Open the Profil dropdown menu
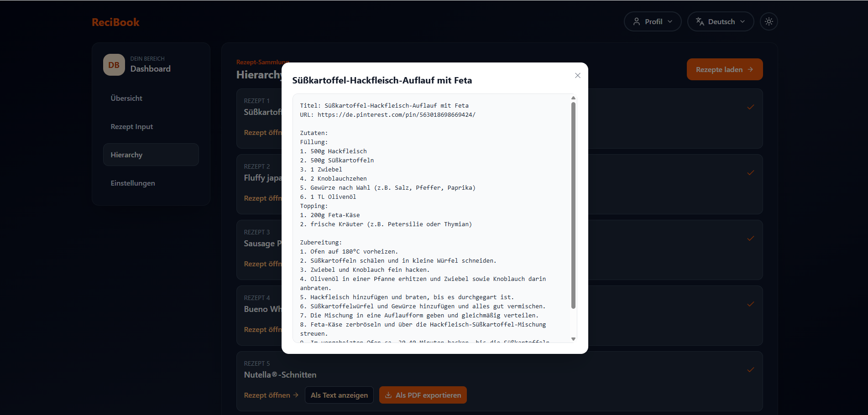 point(652,21)
